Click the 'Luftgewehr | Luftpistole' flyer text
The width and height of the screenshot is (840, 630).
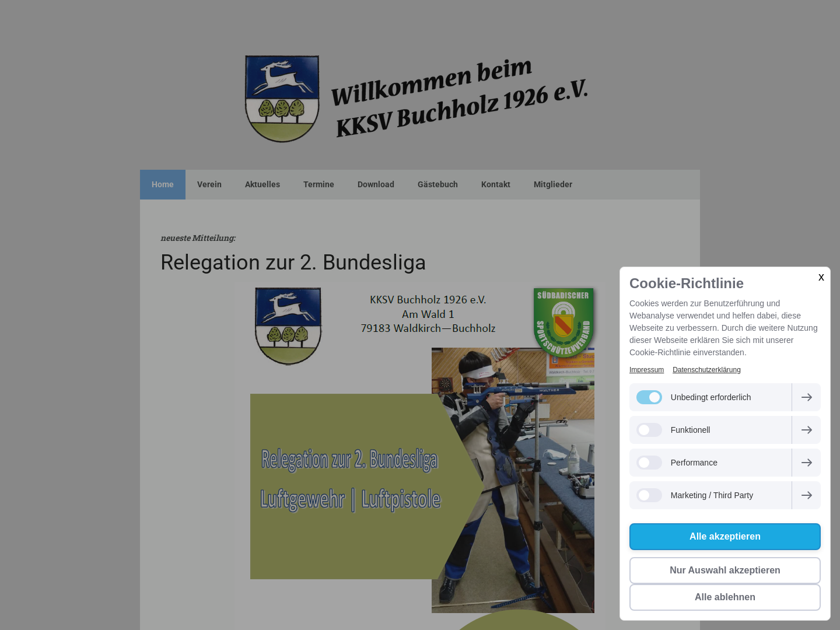(x=351, y=499)
